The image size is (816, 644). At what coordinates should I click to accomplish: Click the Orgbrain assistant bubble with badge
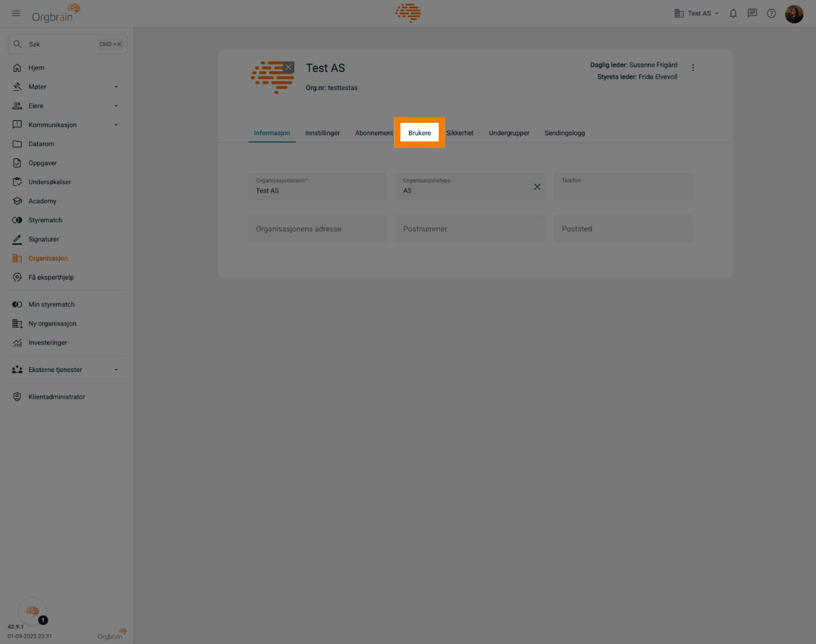point(33,611)
